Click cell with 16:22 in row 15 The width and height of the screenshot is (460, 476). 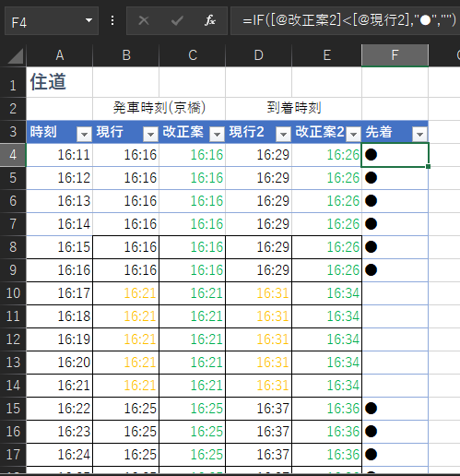(60, 409)
